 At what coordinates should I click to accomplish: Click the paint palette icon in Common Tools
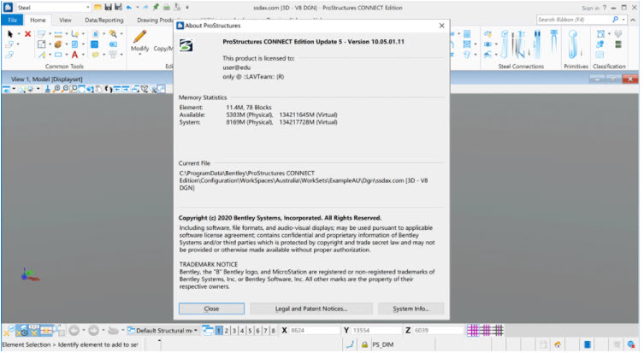[x=58, y=44]
